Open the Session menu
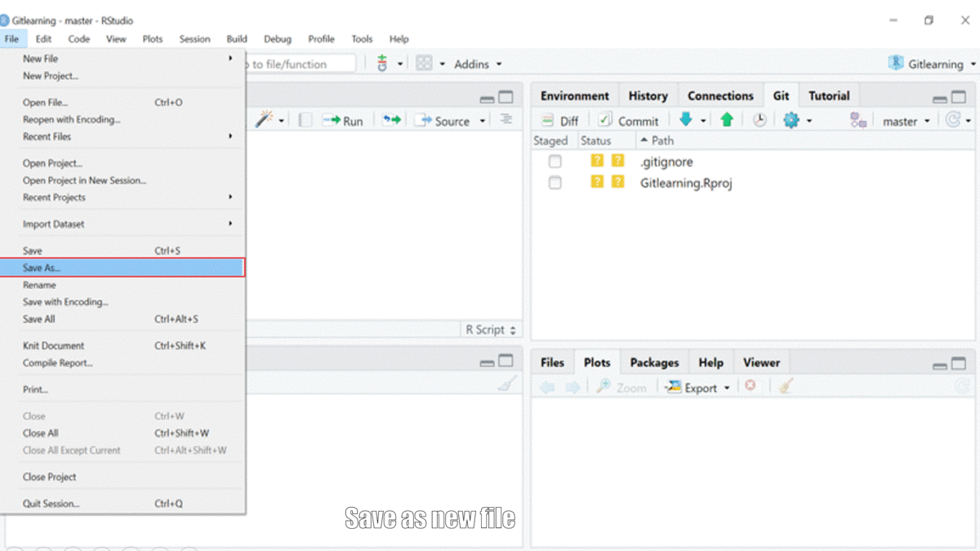 (x=194, y=38)
